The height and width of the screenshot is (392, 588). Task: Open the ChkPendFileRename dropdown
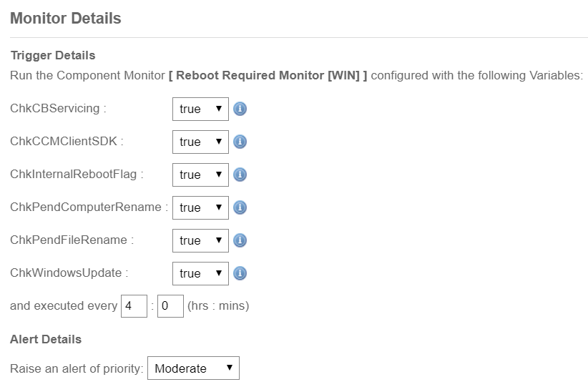pos(200,240)
